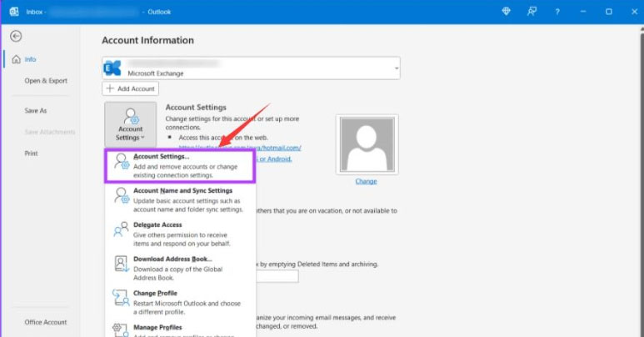Open Delegate Access option
This screenshot has height=337, width=644.
[x=180, y=234]
